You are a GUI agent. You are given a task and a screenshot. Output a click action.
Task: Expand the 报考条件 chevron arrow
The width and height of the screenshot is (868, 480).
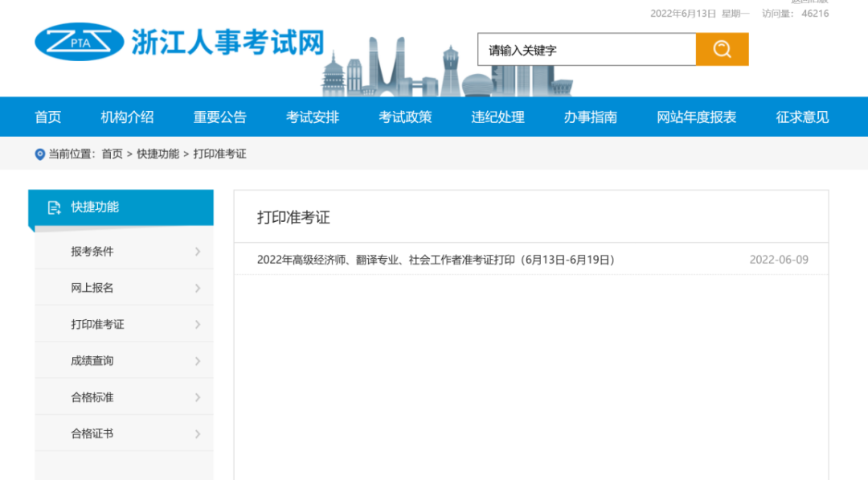pos(198,252)
